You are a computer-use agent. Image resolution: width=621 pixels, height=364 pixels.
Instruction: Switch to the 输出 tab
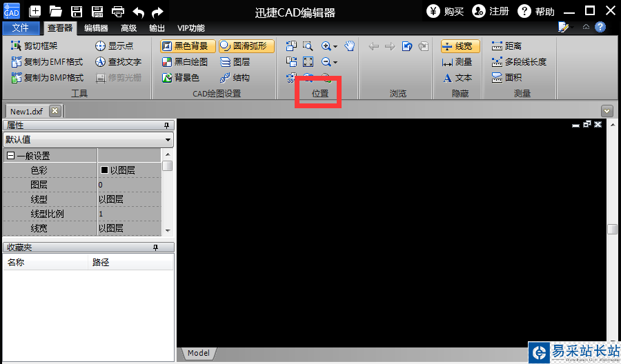point(157,28)
